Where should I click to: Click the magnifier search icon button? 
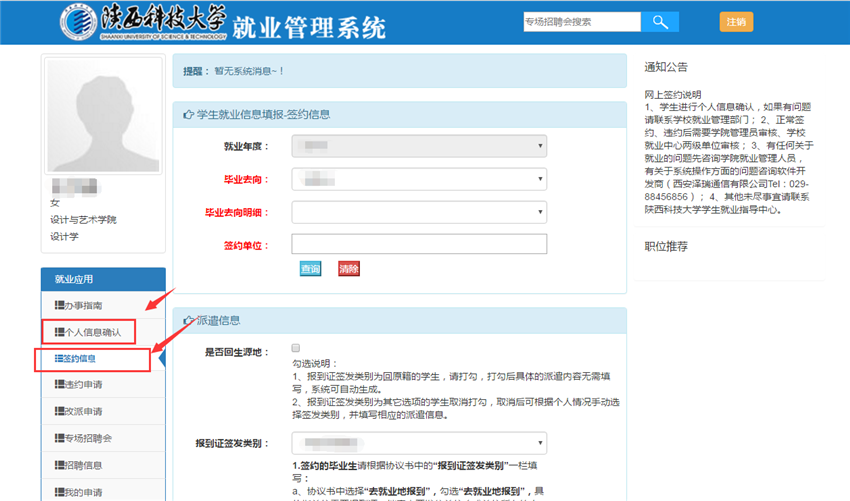click(x=660, y=22)
